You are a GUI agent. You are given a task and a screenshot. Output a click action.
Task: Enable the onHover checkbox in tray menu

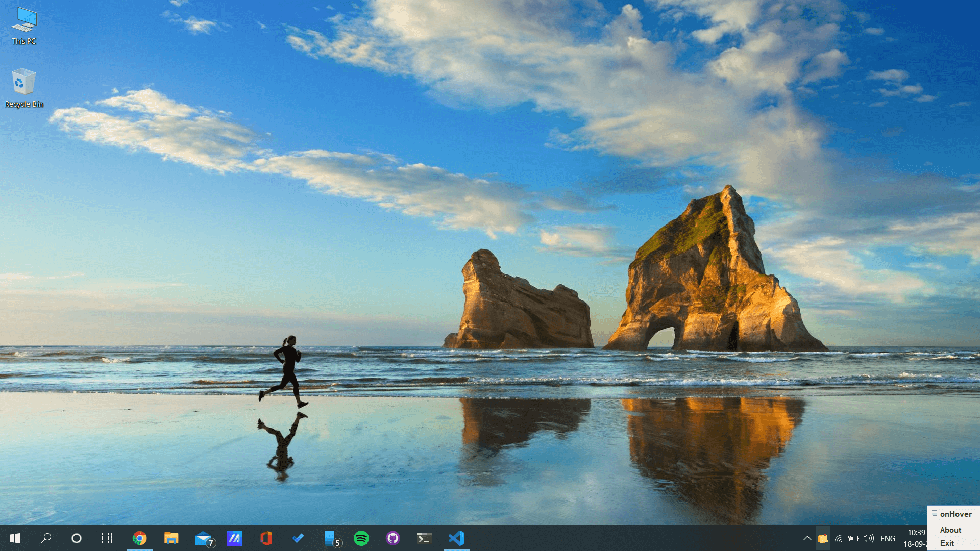point(935,513)
